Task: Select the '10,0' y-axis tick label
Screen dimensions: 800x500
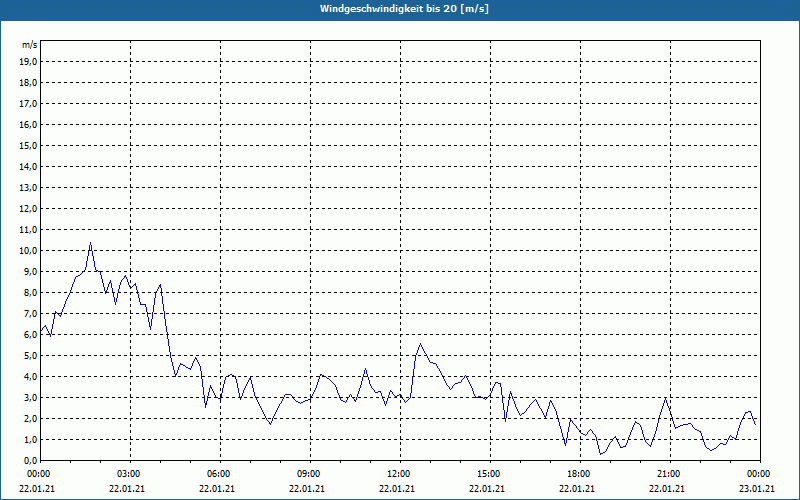Action: click(28, 251)
